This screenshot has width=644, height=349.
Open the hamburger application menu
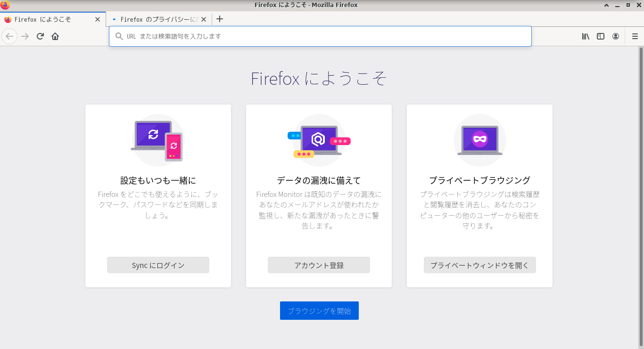point(635,36)
